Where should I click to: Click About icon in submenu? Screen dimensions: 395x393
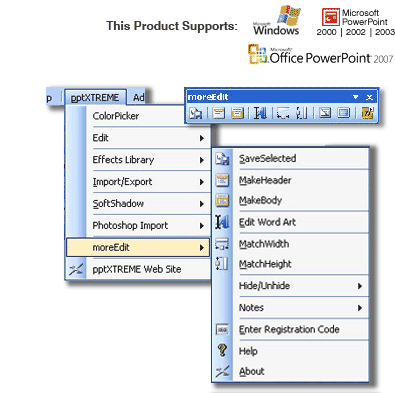pyautogui.click(x=222, y=371)
